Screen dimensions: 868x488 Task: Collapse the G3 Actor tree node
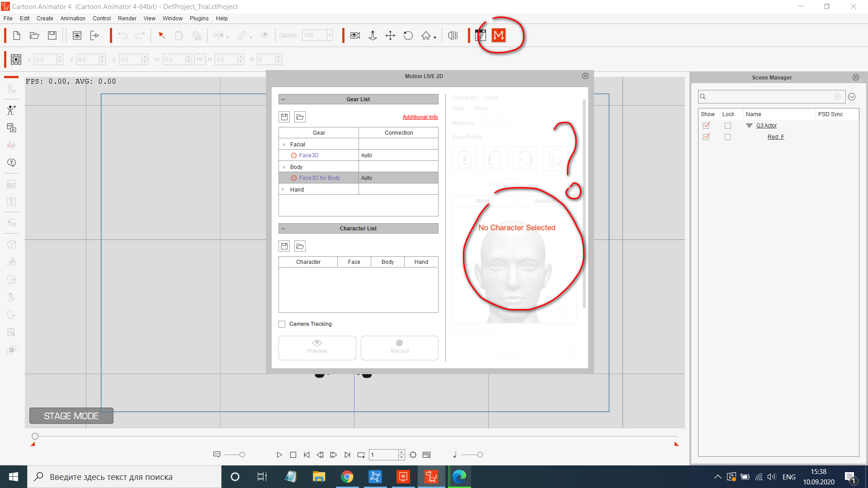(749, 126)
